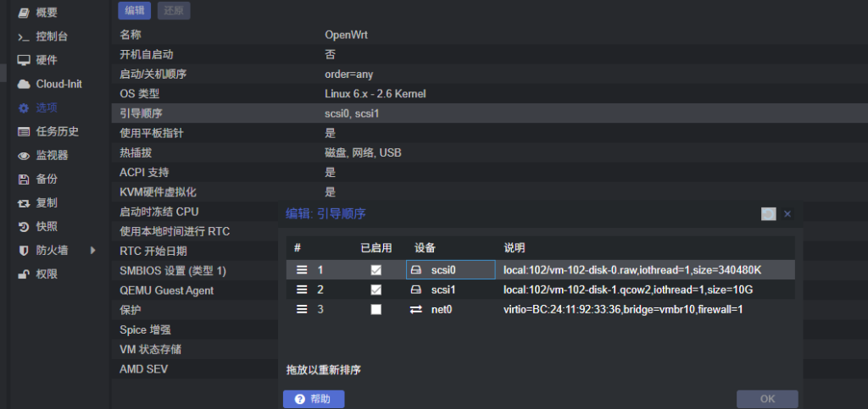Open the 权限 permissions section
This screenshot has height=409, width=868.
47,274
